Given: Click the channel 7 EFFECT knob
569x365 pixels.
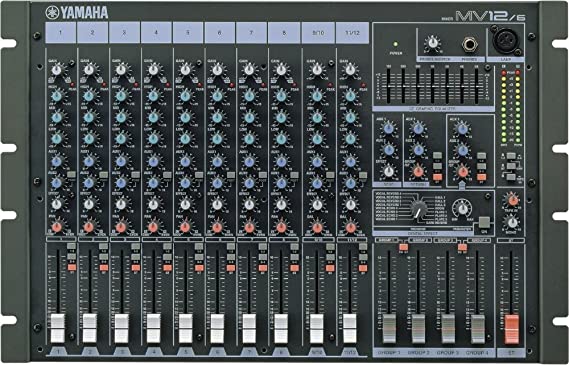Looking at the screenshot, I should coord(249,205).
